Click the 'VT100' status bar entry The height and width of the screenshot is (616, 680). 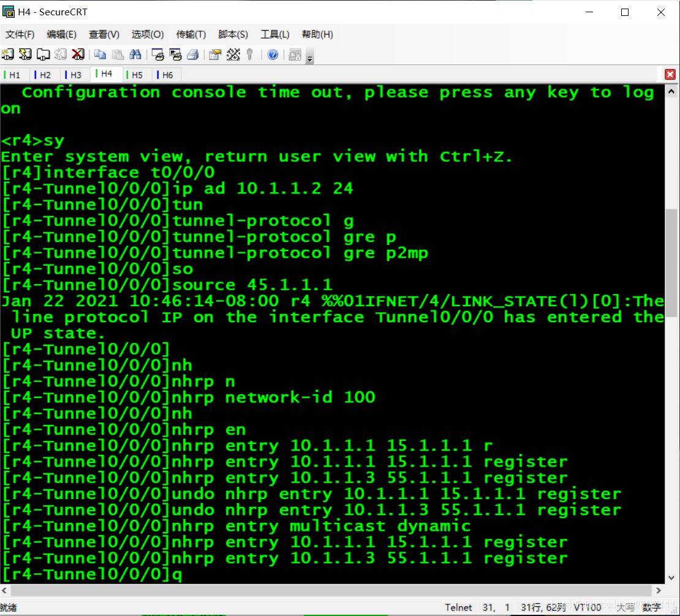point(587,607)
